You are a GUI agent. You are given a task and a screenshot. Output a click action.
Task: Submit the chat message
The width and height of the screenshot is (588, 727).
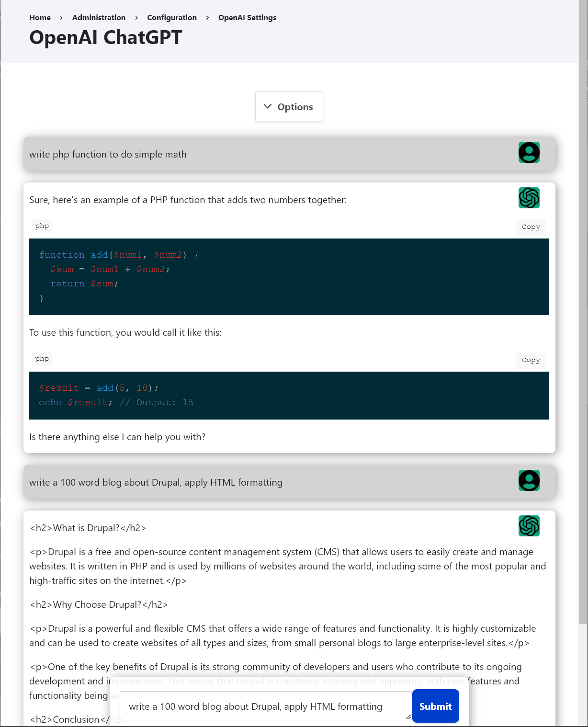coord(435,706)
